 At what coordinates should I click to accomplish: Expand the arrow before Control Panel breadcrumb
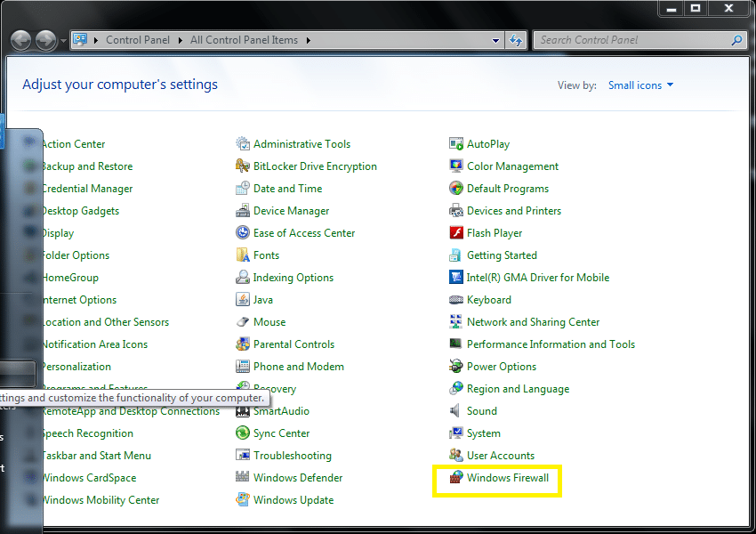[x=96, y=40]
